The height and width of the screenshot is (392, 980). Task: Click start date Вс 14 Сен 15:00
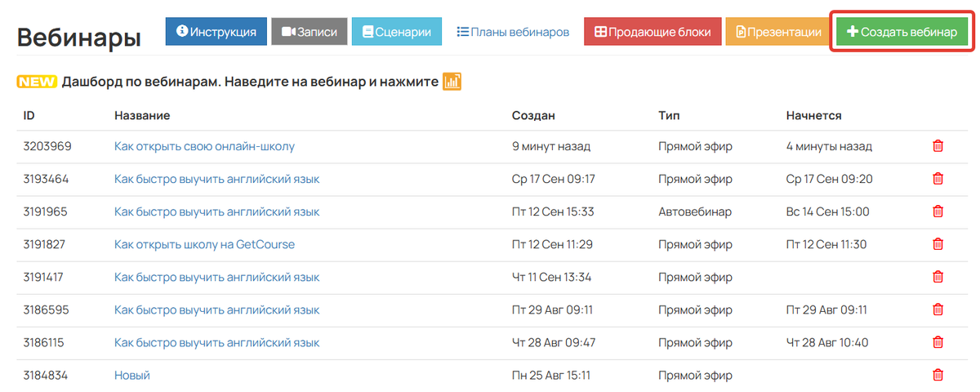point(827,212)
